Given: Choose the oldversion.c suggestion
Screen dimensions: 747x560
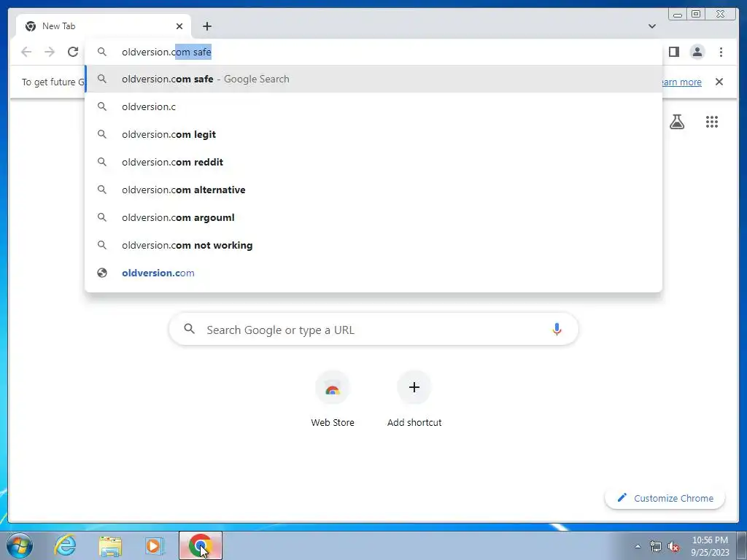Looking at the screenshot, I should tap(373, 106).
